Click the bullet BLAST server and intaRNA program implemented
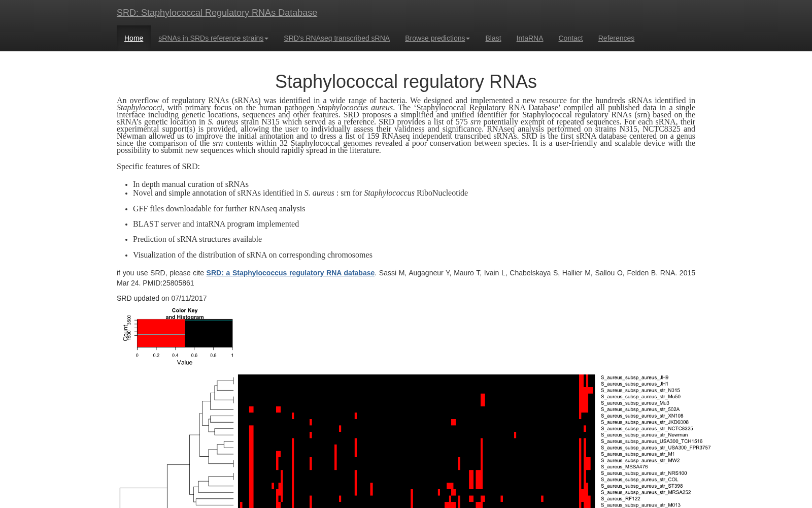The width and height of the screenshot is (812, 508). 216,224
